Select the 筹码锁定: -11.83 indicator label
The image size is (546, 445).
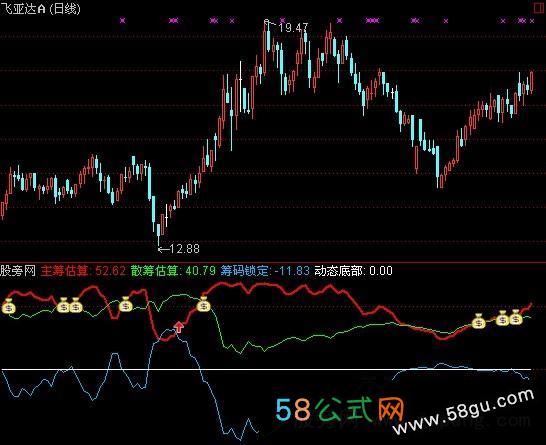265,271
